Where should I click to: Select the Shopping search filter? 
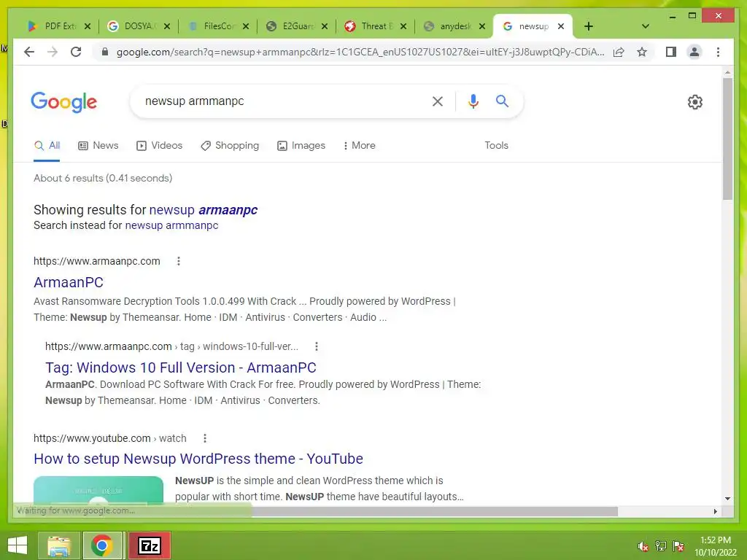[230, 146]
